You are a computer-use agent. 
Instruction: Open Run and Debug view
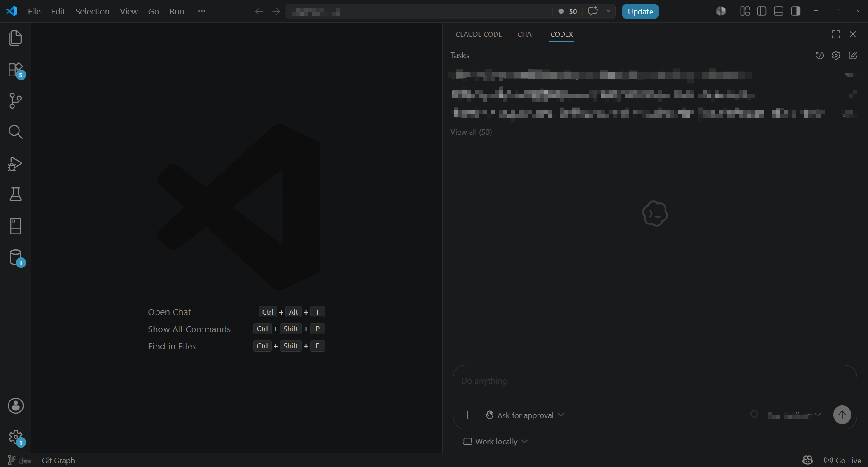[15, 164]
